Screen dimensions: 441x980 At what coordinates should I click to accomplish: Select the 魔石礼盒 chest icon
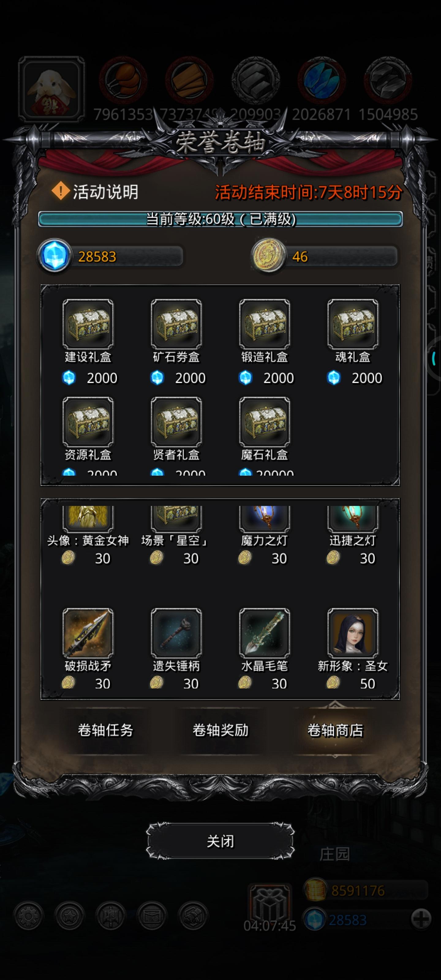[265, 421]
